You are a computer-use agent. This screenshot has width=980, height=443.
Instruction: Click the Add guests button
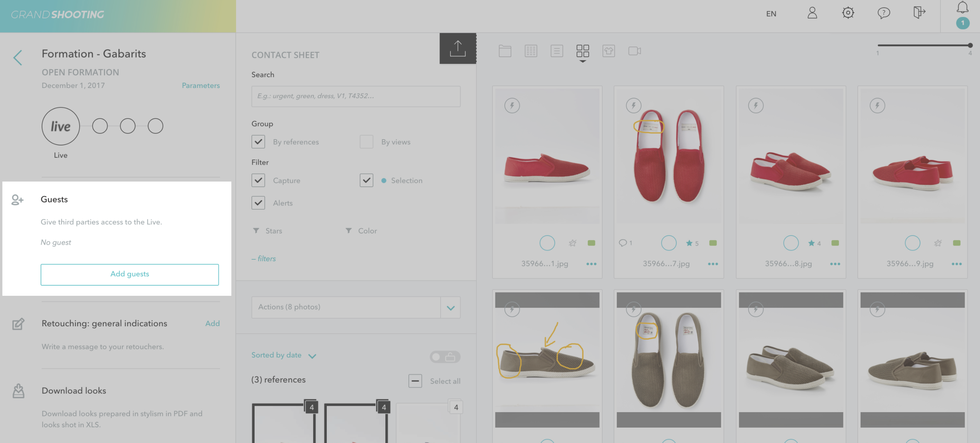[x=129, y=274]
